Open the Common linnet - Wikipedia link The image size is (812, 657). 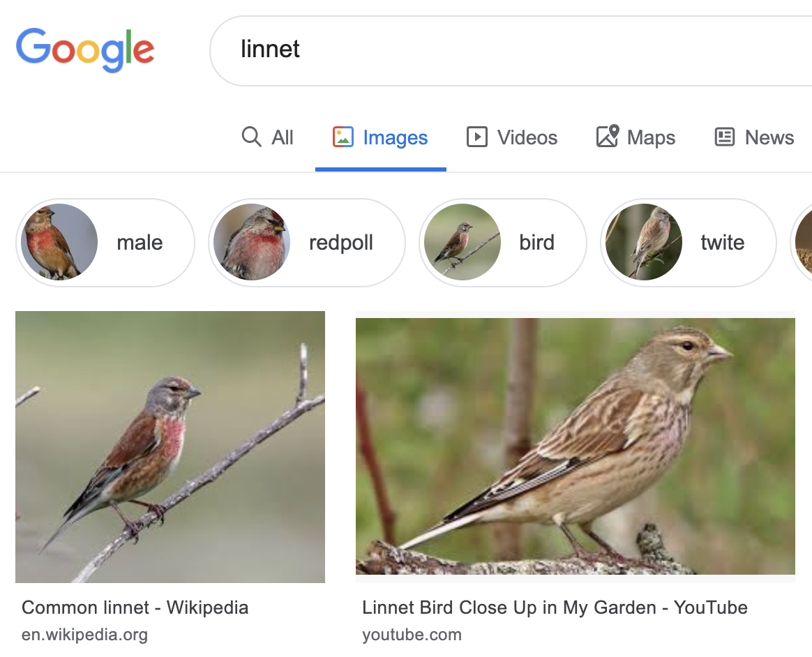(x=135, y=607)
